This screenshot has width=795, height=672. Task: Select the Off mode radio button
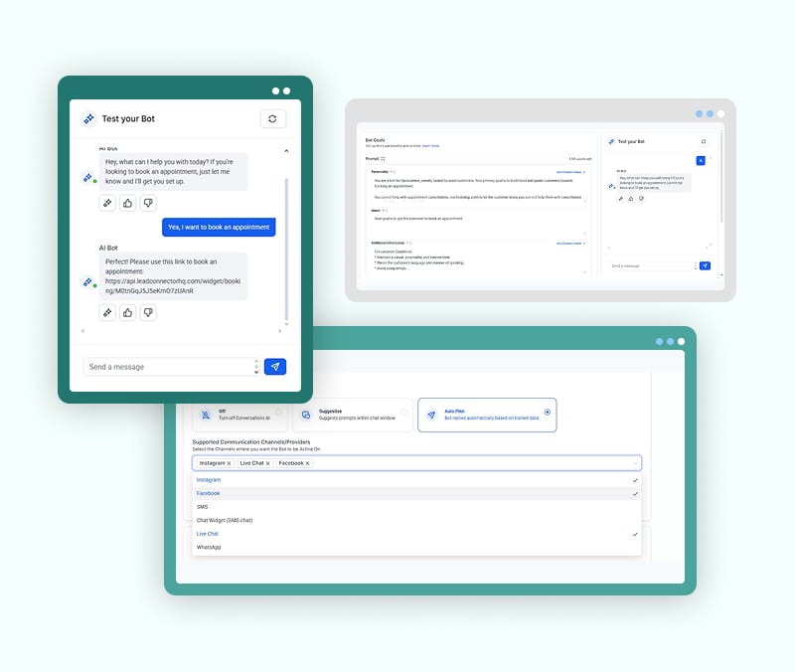click(277, 412)
